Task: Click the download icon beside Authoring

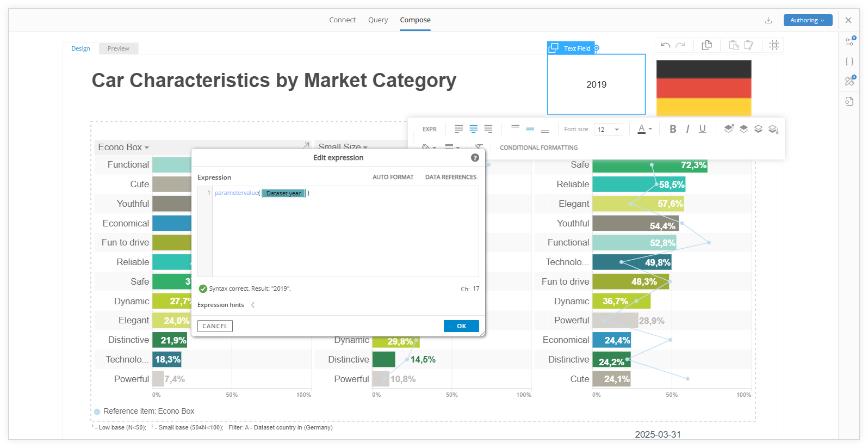Action: click(x=768, y=21)
